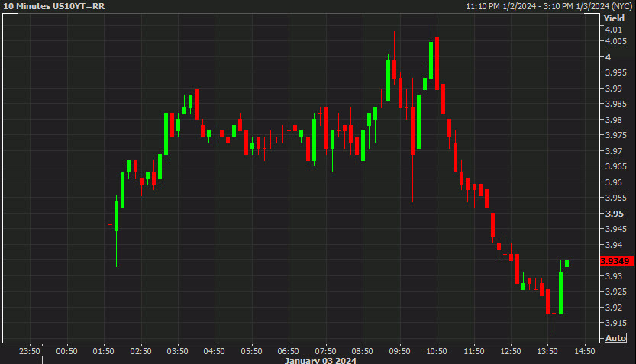
Task: Click the 14:50 time axis label
Action: (585, 351)
